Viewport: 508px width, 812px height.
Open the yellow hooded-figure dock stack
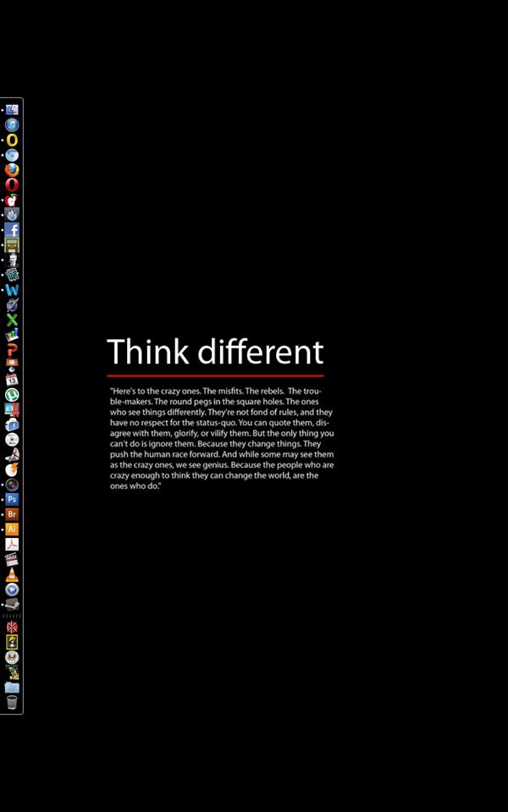click(x=12, y=672)
